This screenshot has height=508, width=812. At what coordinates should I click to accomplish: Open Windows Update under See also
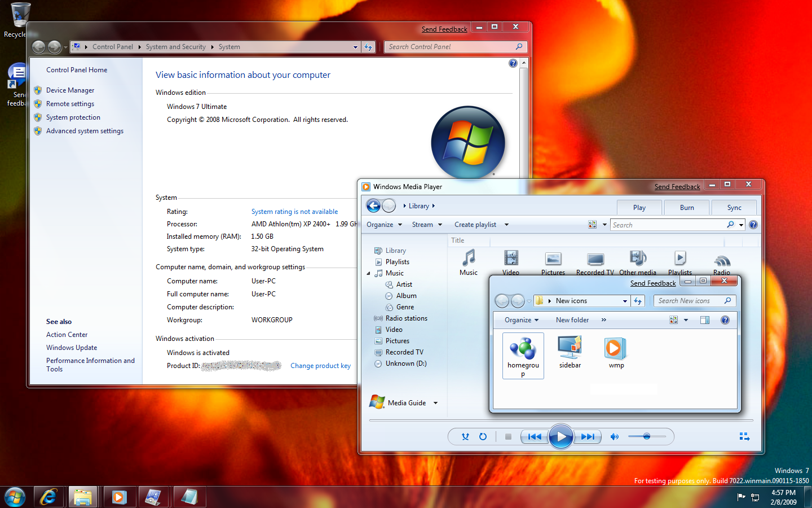(x=72, y=348)
